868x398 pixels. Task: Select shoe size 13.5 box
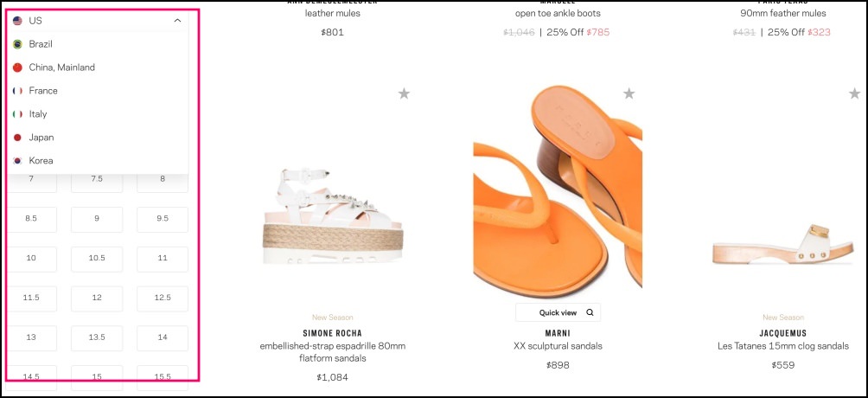tap(97, 337)
